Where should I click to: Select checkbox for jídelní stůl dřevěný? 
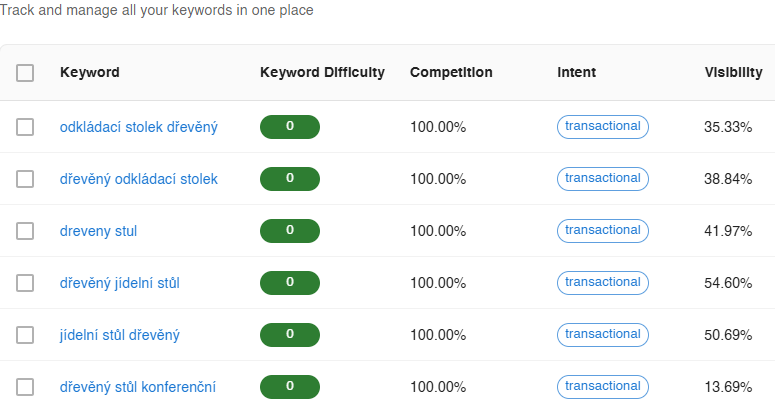pos(25,335)
